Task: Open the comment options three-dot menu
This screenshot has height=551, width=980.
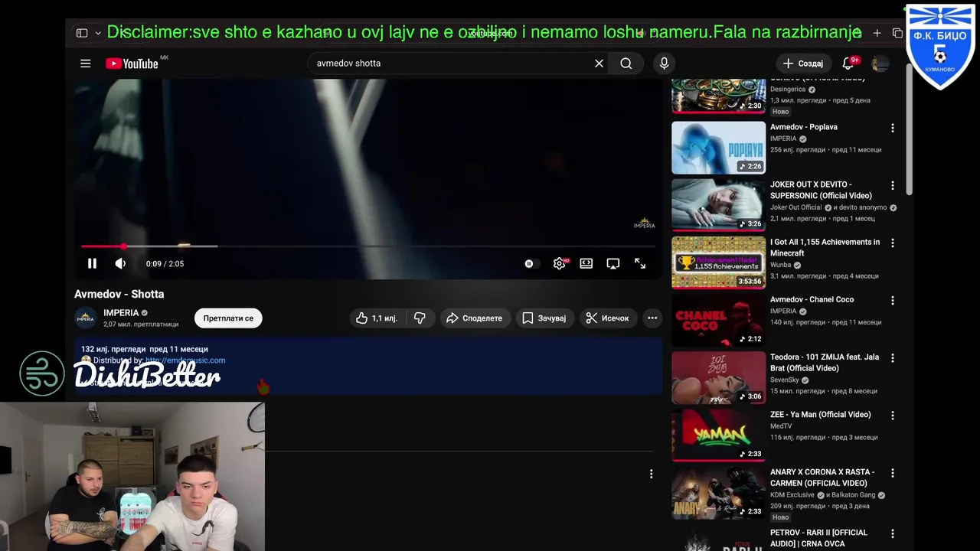Action: (652, 474)
